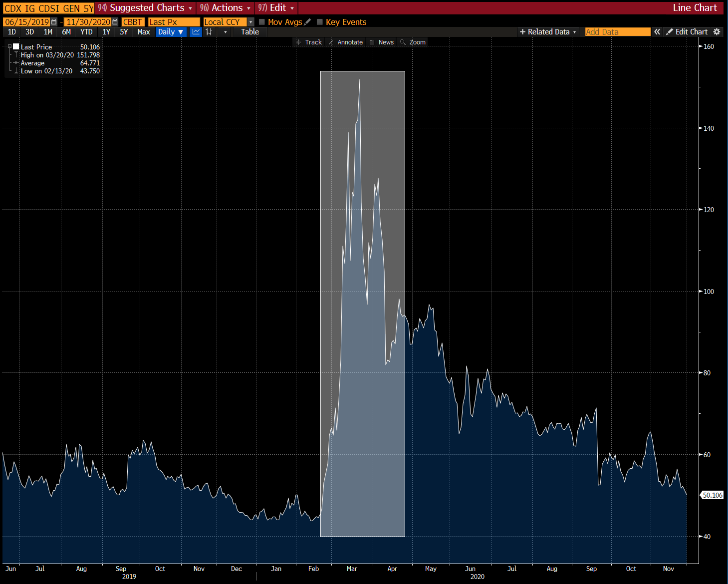Select the bar chart type icon
728x584 pixels.
point(209,31)
